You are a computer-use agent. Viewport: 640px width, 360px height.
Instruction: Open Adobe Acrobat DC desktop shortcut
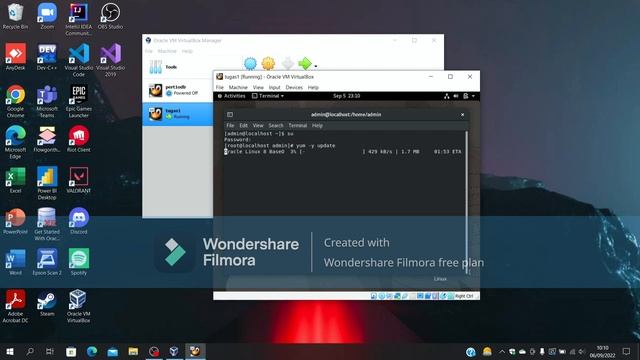pyautogui.click(x=15, y=306)
